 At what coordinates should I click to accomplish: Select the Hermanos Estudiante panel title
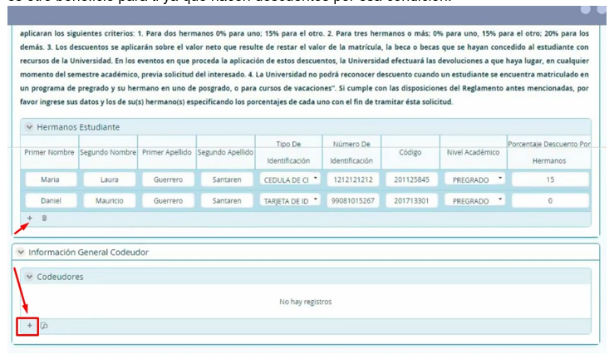(x=78, y=127)
